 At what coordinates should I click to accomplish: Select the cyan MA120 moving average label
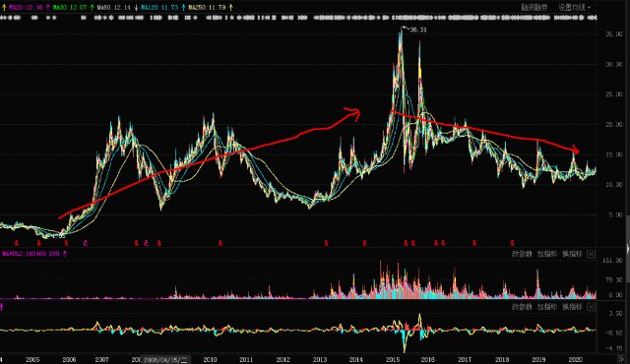[x=158, y=7]
